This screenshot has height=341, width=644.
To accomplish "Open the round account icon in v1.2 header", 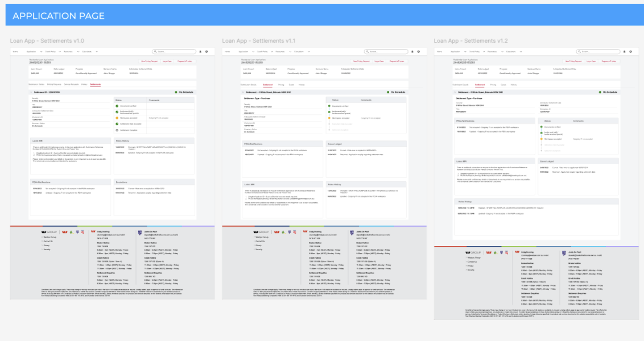I will [630, 52].
